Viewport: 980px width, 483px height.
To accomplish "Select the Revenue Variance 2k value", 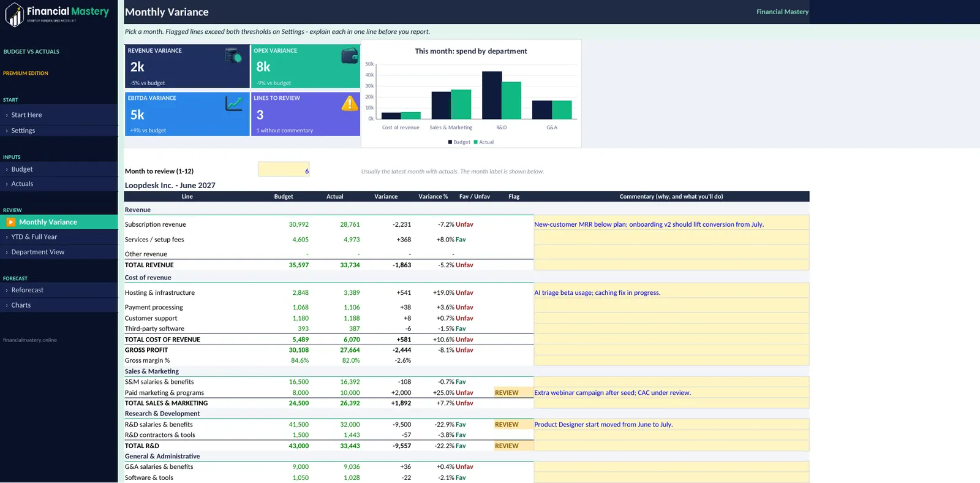I will point(137,67).
